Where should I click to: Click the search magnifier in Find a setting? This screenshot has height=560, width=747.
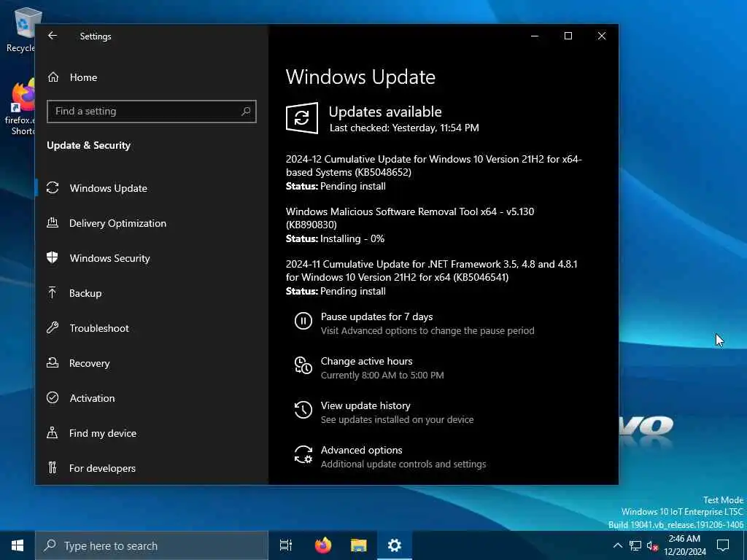[246, 112]
